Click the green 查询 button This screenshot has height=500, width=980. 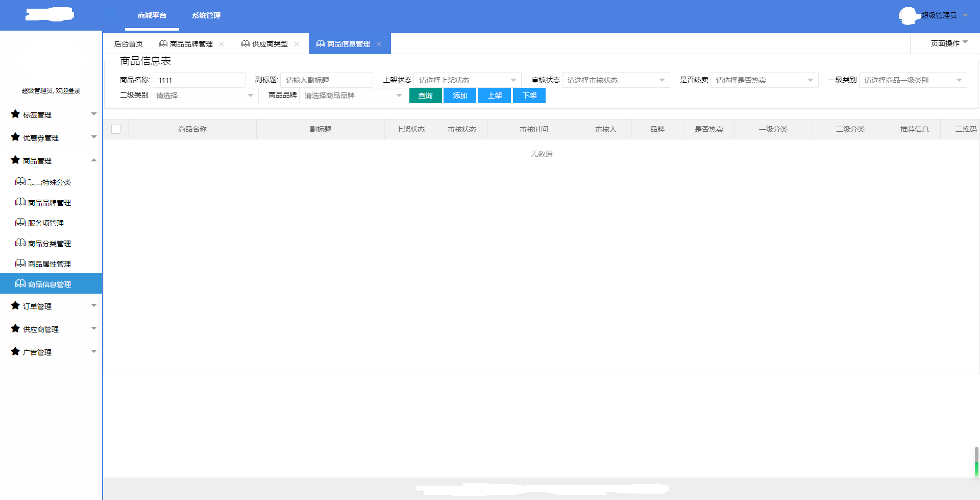click(425, 96)
